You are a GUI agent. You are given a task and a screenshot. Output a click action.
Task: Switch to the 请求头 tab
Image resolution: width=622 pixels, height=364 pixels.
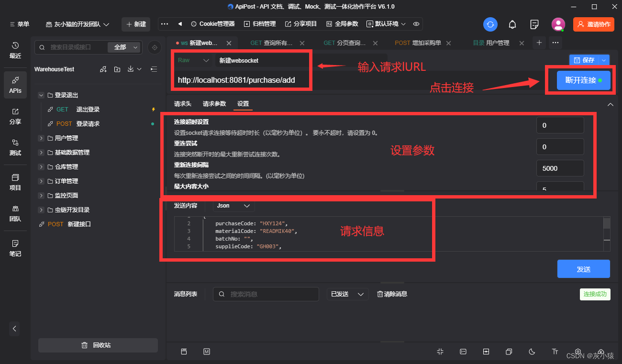[183, 104]
